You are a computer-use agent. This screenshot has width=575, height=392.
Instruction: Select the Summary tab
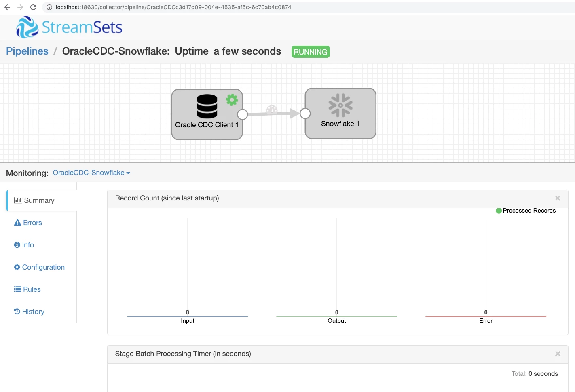tap(42, 200)
